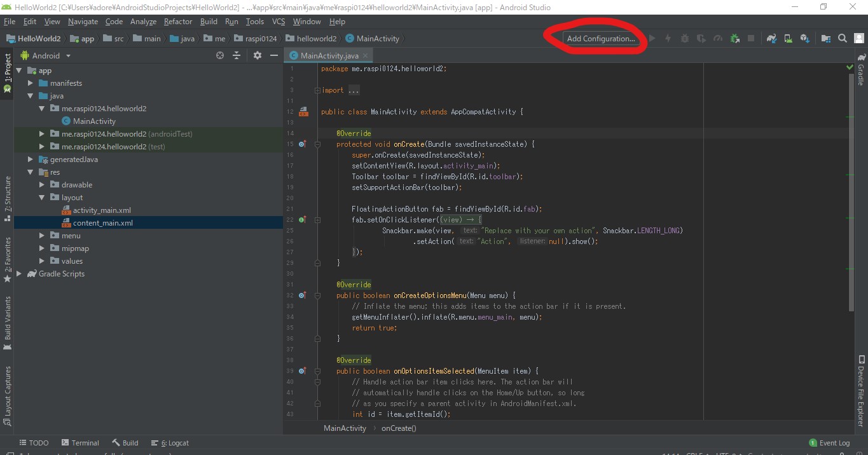Viewport: 868px width, 455px height.
Task: Click the Stop square icon
Action: (751, 38)
